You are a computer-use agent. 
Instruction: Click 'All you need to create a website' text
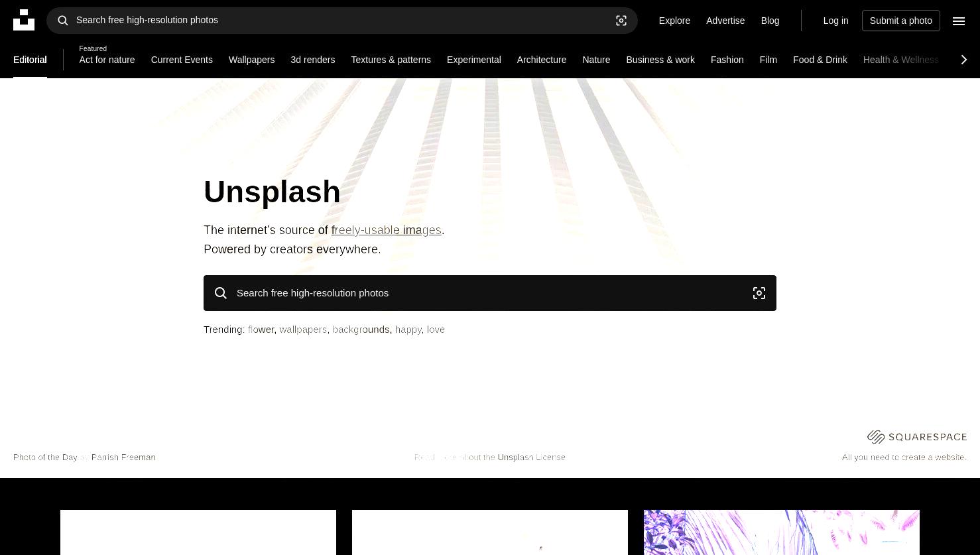pyautogui.click(x=904, y=458)
